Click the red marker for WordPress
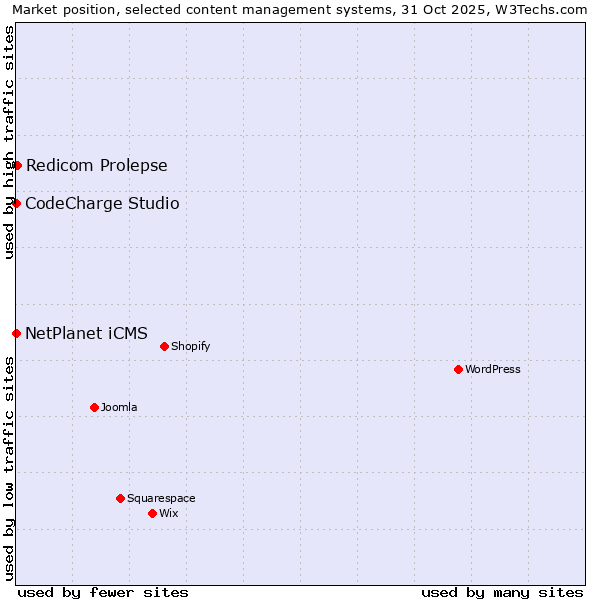Screen dimensions: 600x600 tap(458, 369)
